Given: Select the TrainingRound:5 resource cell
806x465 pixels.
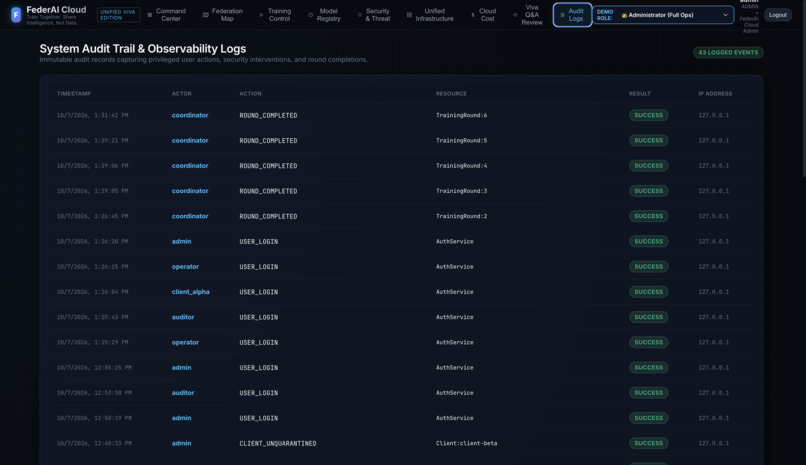Looking at the screenshot, I should 461,140.
